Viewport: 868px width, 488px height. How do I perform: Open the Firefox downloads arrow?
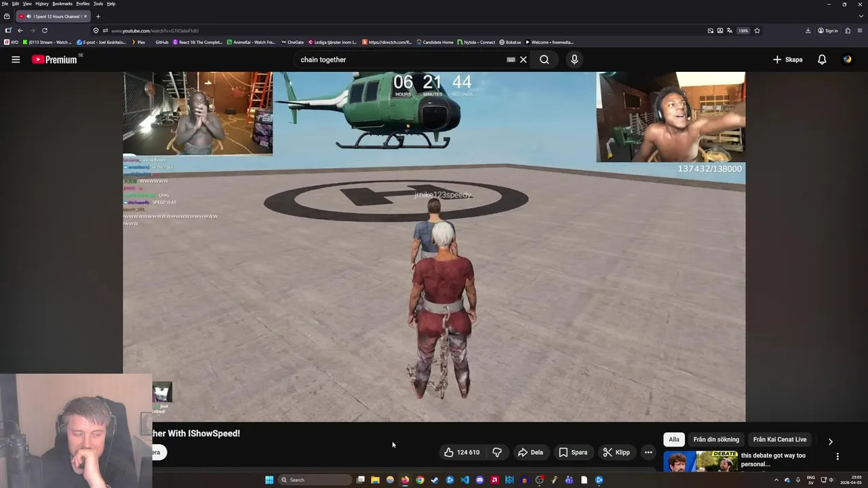click(808, 30)
